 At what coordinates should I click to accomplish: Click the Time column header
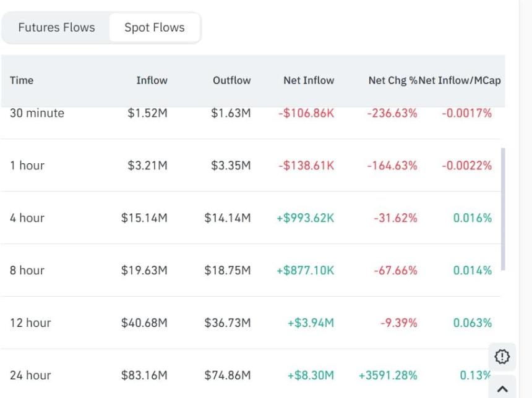(x=22, y=80)
